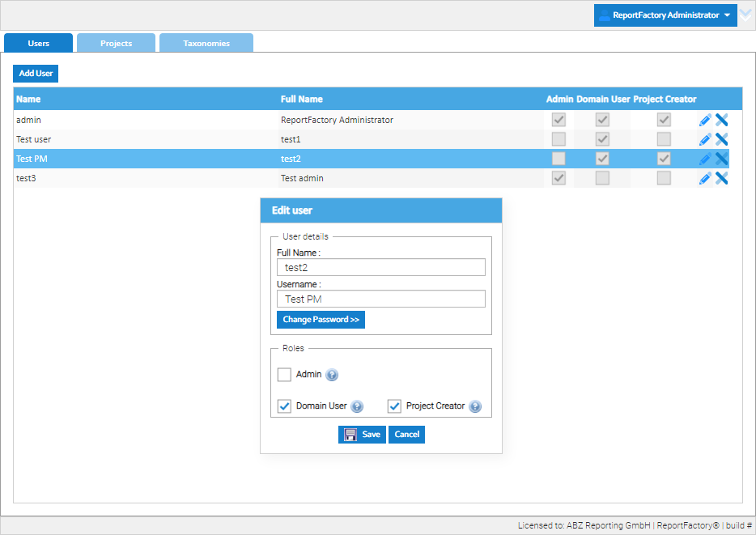Viewport: 756px width, 535px height.
Task: Delete the Test user row with X icon
Action: click(x=722, y=139)
